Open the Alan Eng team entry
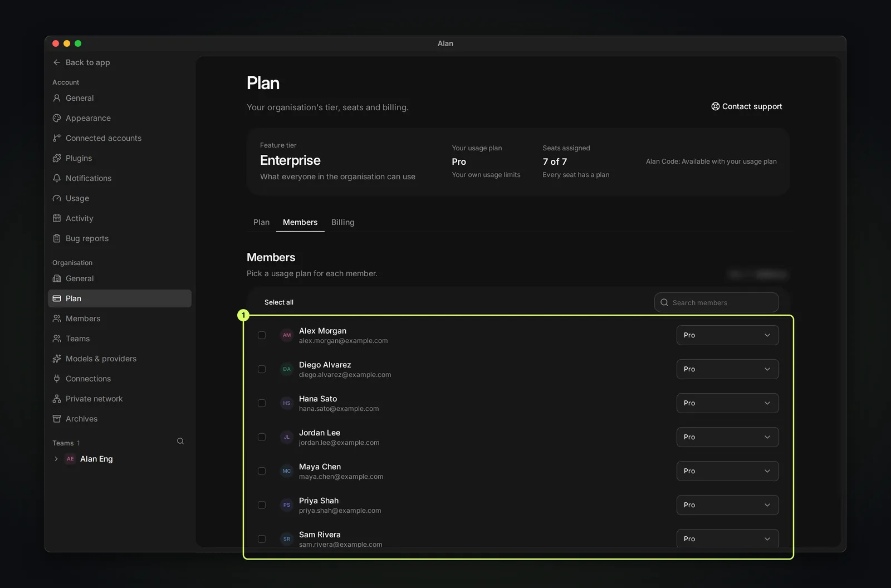Viewport: 891px width, 588px height. tap(120, 459)
